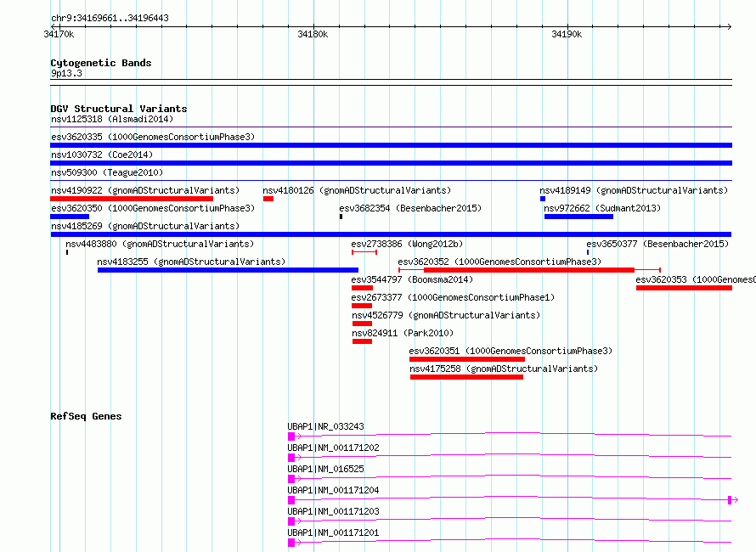
Task: Open nsv4526779 gnomAD variant label
Action: 446,315
